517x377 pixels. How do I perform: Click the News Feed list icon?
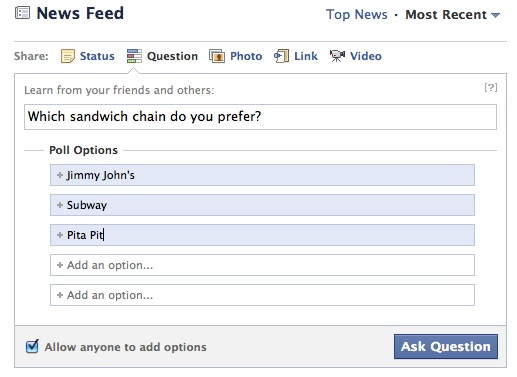[x=22, y=13]
